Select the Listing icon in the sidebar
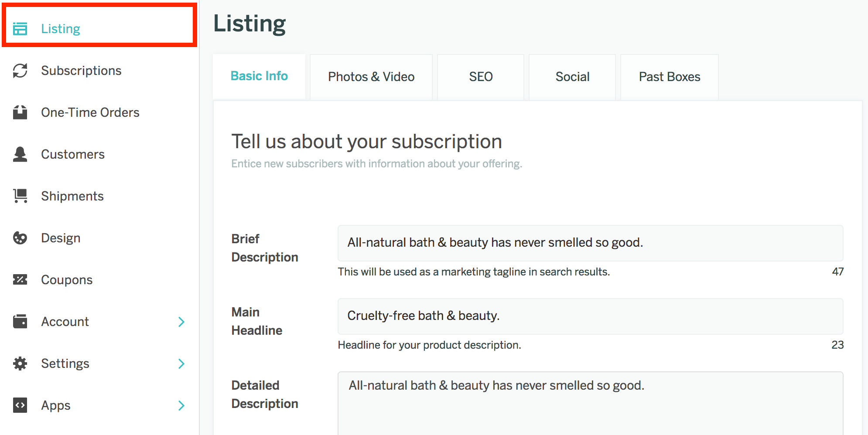The height and width of the screenshot is (435, 868). tap(20, 28)
